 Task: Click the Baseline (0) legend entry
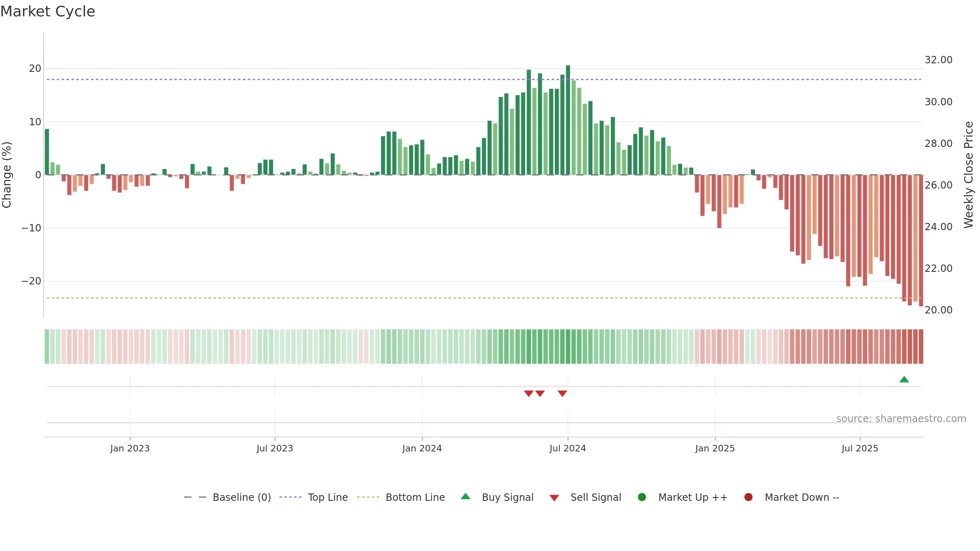click(x=227, y=497)
